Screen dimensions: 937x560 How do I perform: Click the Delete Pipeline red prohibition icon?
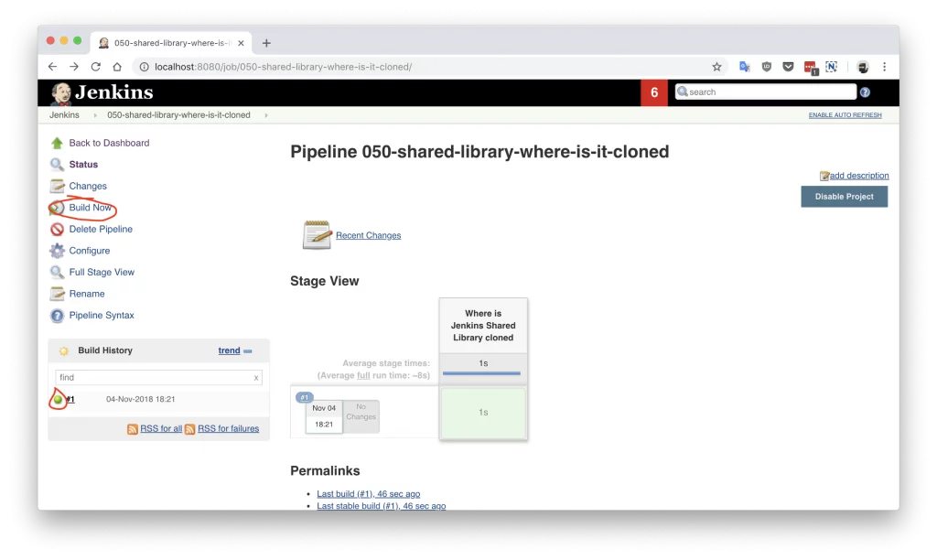coord(57,229)
